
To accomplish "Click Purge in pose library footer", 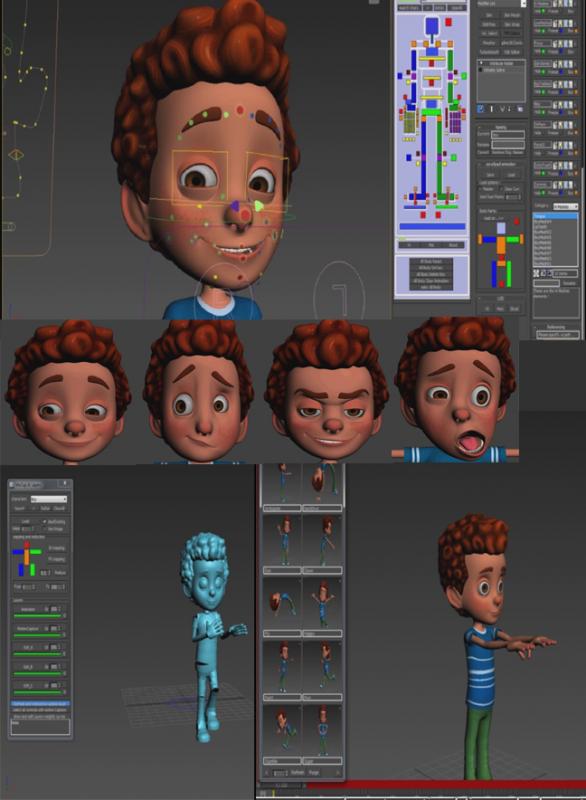I will click(314, 773).
